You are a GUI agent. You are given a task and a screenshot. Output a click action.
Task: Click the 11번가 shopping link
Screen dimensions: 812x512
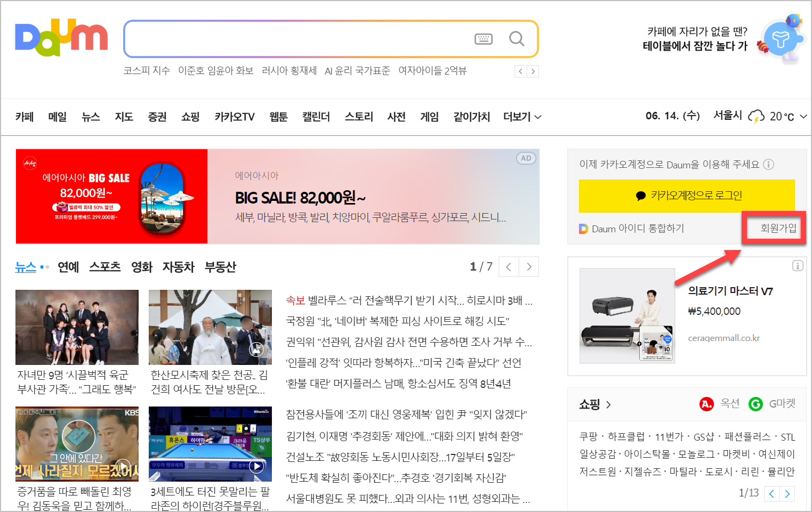pyautogui.click(x=669, y=437)
